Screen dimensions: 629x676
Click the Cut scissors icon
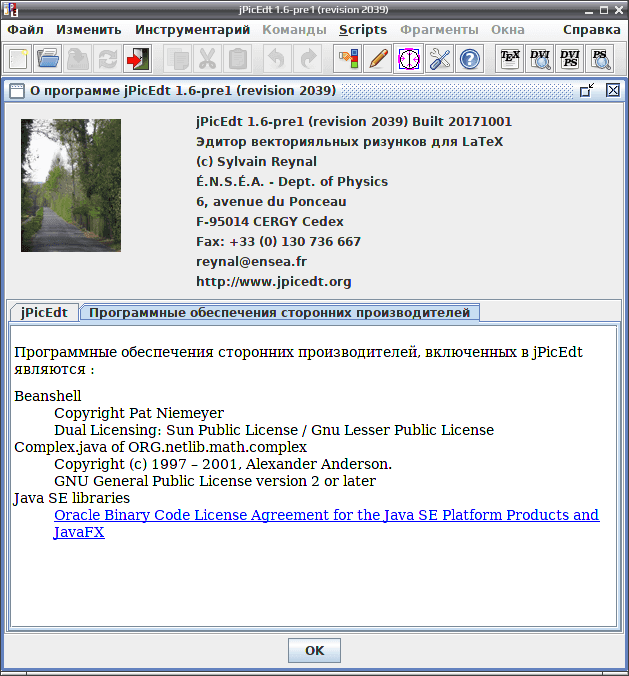(x=207, y=59)
